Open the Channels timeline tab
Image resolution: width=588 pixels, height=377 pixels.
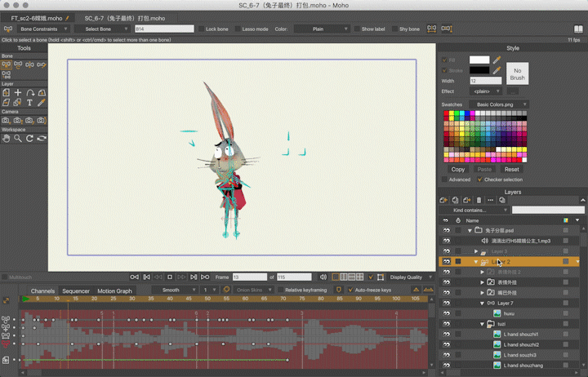42,291
